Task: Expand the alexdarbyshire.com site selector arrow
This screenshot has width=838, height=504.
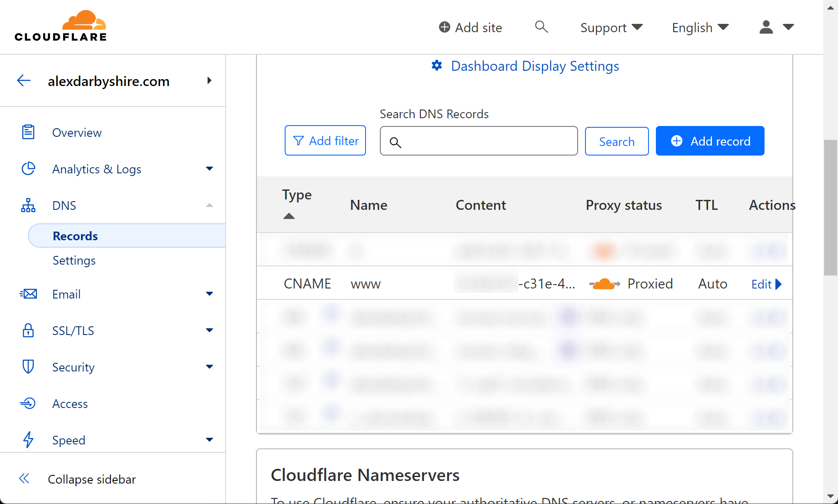Action: click(x=209, y=80)
